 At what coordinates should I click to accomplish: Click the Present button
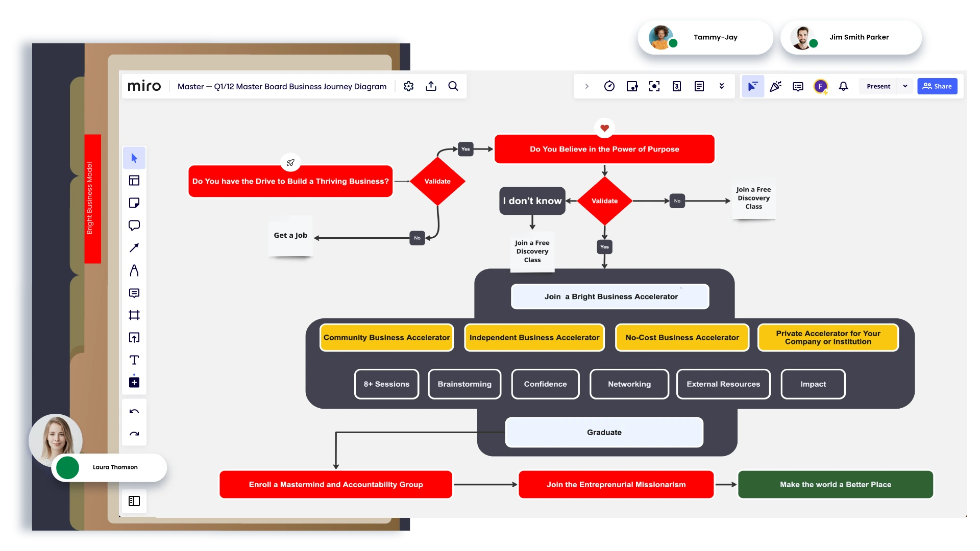[x=878, y=86]
